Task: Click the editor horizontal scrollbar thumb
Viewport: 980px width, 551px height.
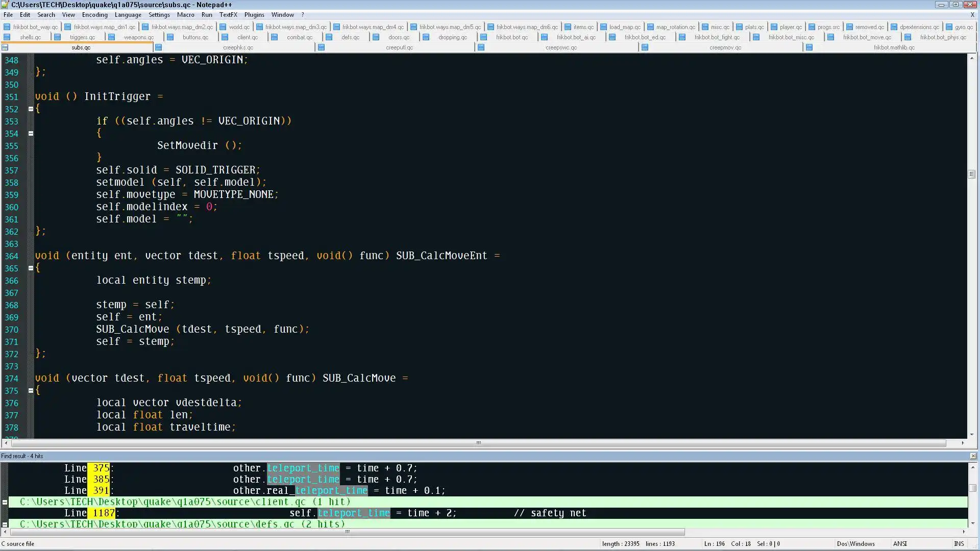Action: pos(478,443)
